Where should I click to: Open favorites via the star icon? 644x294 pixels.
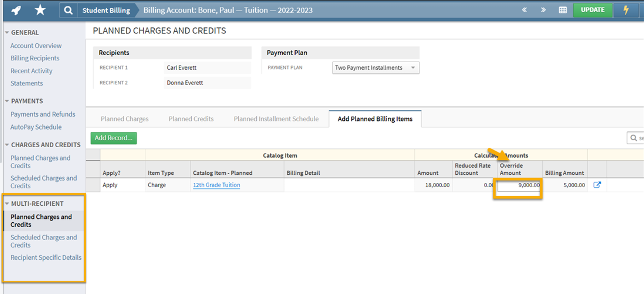[40, 10]
